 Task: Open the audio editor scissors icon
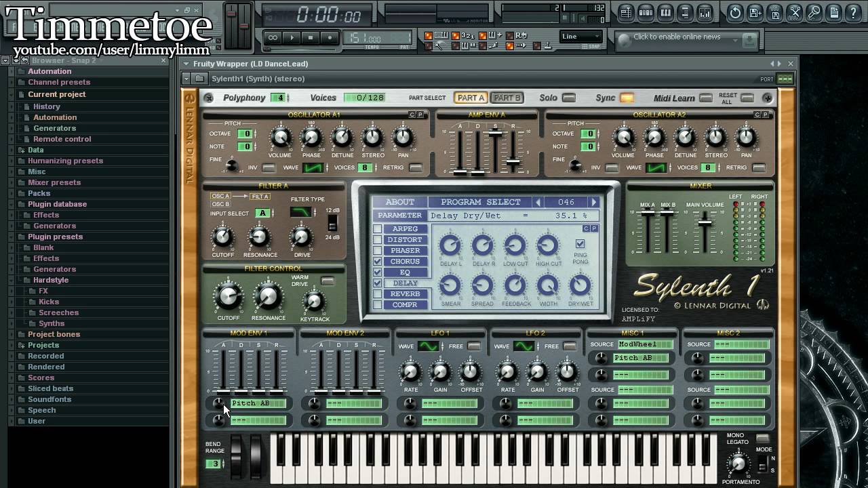click(x=794, y=13)
